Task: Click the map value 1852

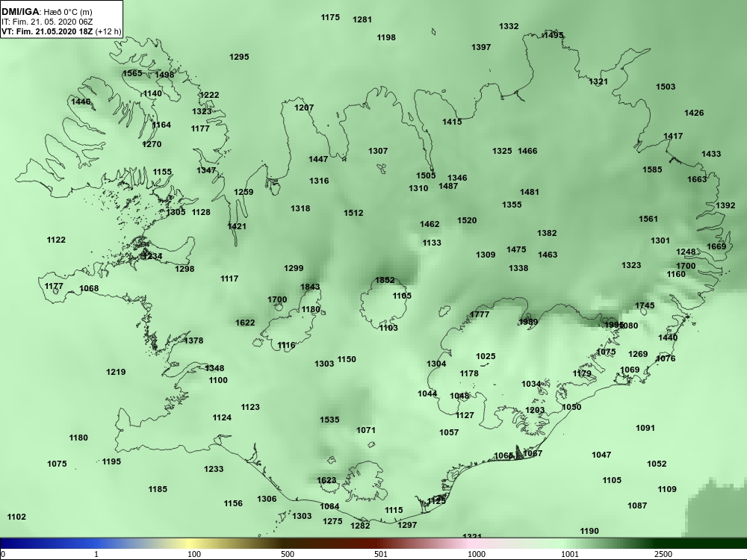Action: click(385, 280)
